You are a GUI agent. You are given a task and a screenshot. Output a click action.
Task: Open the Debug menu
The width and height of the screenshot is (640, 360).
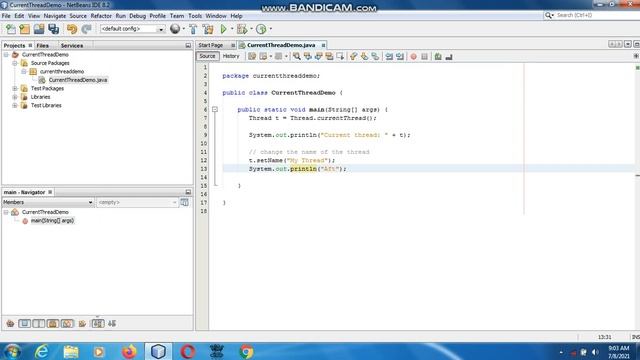click(138, 16)
